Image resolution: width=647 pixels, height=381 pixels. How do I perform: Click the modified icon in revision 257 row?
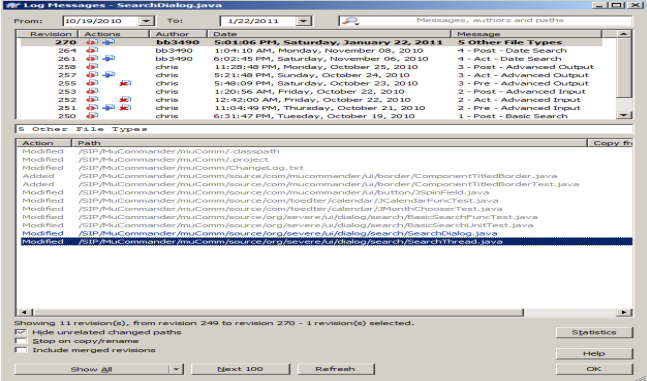coord(92,75)
